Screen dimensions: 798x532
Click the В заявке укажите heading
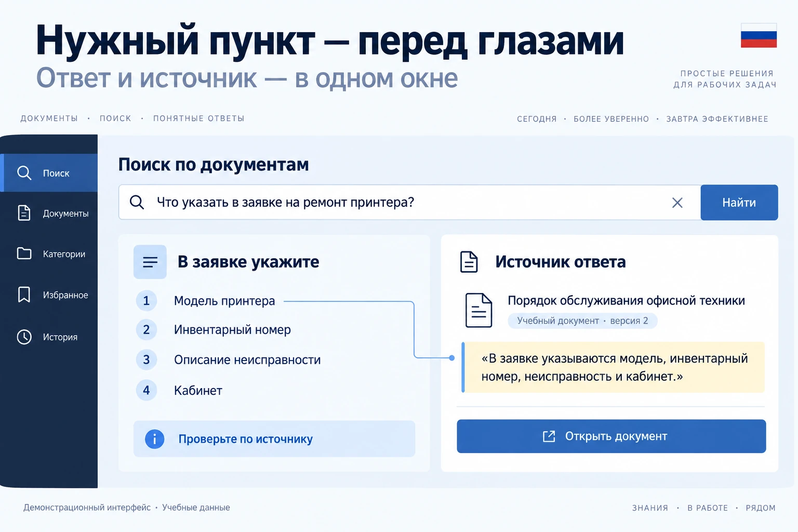click(248, 262)
